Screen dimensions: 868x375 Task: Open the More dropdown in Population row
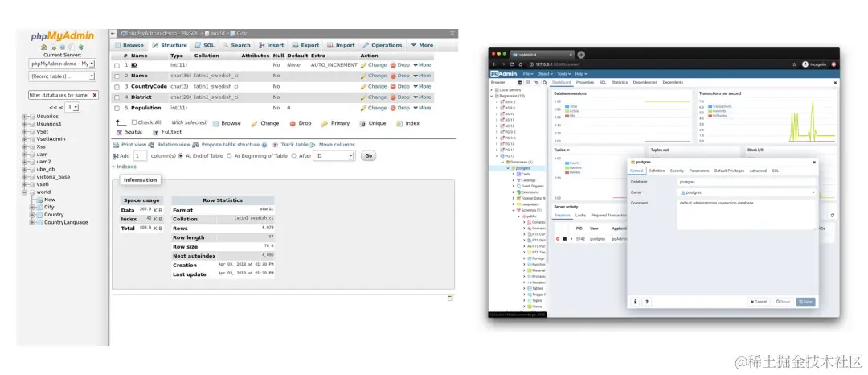(422, 108)
